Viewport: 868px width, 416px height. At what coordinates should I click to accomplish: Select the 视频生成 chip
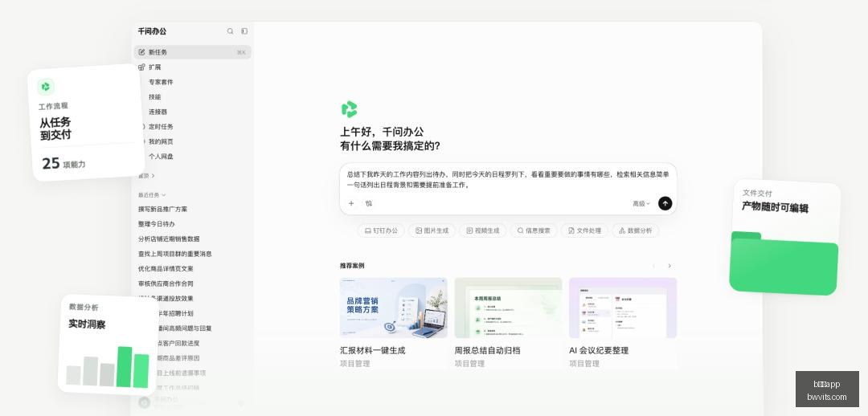[x=483, y=230]
